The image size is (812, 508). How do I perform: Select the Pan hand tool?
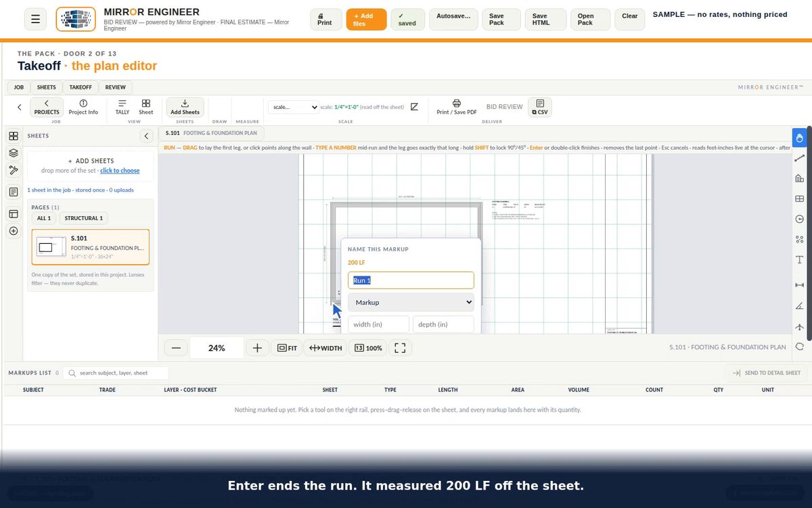click(x=799, y=139)
